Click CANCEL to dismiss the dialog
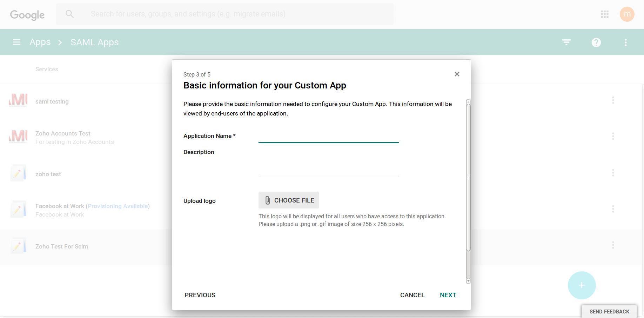Image resolution: width=644 pixels, height=318 pixels. pyautogui.click(x=412, y=295)
